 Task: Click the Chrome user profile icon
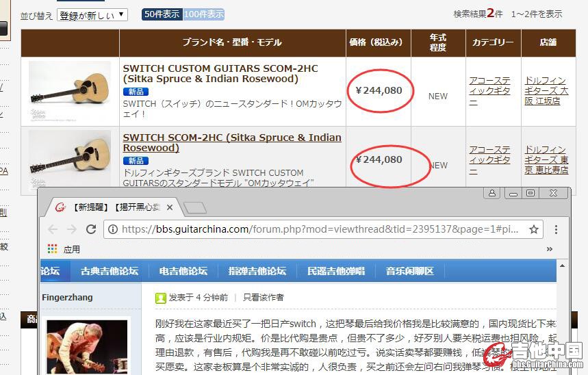click(491, 194)
